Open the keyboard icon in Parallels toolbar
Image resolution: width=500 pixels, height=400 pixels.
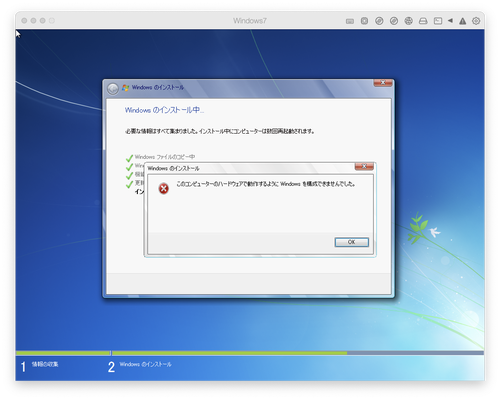tap(350, 21)
